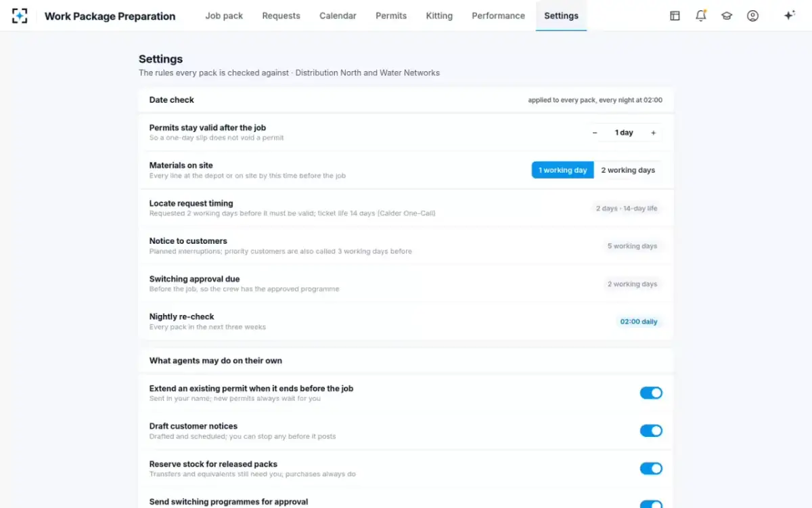Open the layout panel icon

point(675,16)
